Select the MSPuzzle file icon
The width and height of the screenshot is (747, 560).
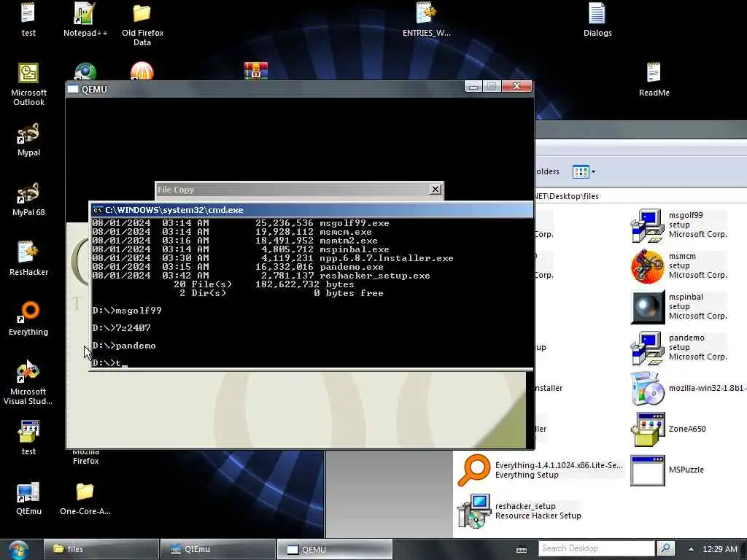coord(648,470)
